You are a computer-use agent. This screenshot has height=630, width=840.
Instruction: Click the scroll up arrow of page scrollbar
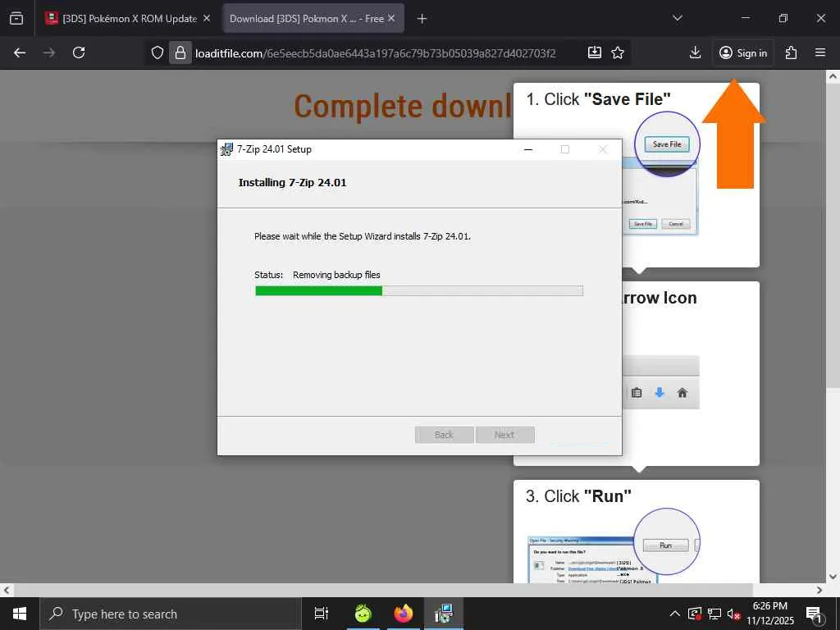(833, 76)
